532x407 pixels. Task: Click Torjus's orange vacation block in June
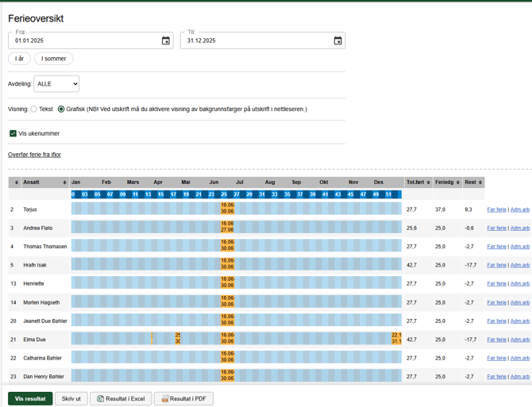click(x=227, y=209)
